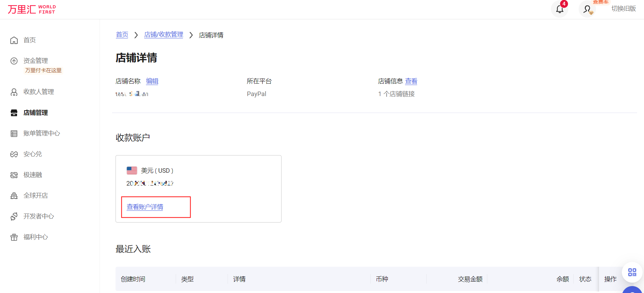Click the 福利中心 gift icon

coord(14,237)
